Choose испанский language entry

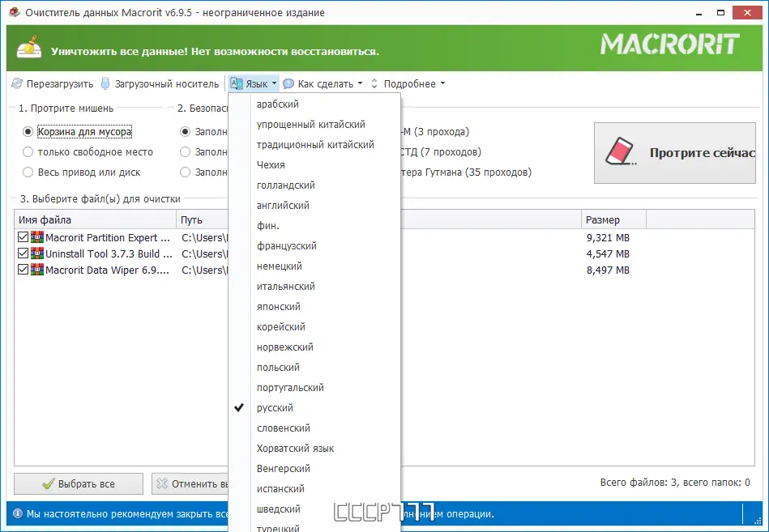click(314, 489)
